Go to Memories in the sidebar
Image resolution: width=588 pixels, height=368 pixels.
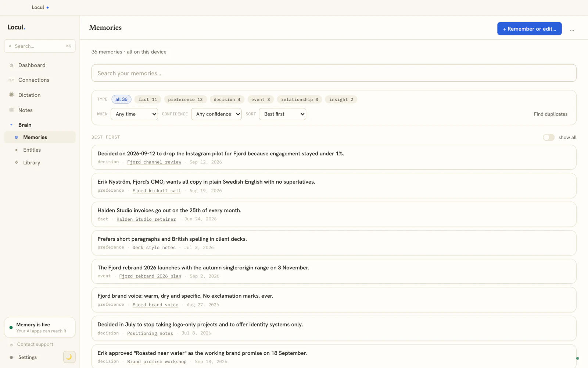[40, 137]
